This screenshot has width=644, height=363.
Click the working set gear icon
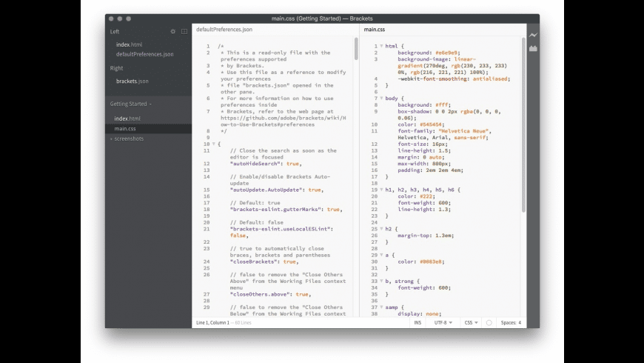coord(173,32)
